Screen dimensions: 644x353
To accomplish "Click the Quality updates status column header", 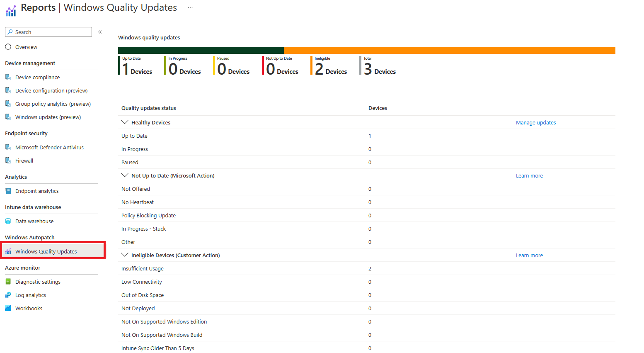I will (149, 108).
